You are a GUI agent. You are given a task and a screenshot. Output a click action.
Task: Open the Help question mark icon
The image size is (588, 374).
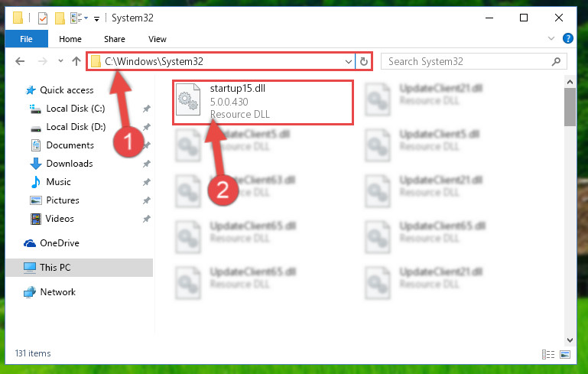tap(568, 38)
